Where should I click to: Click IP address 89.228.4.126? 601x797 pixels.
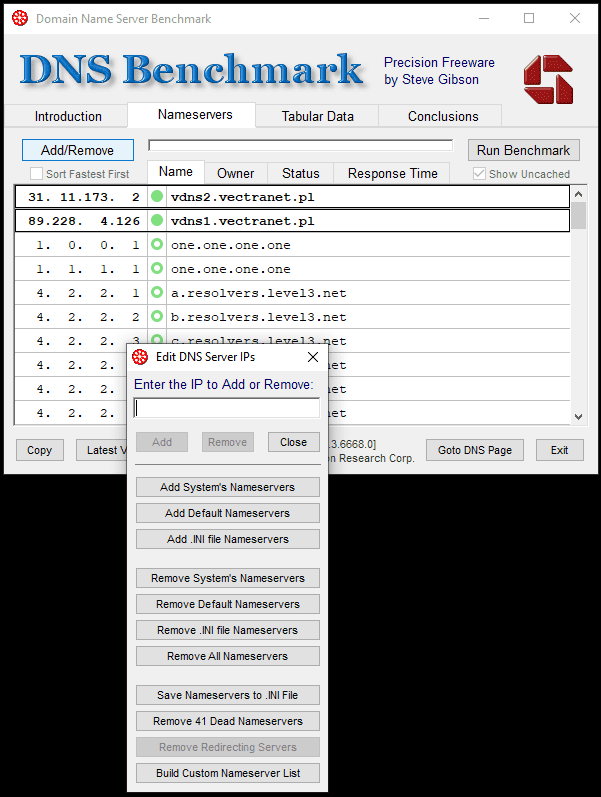click(84, 221)
